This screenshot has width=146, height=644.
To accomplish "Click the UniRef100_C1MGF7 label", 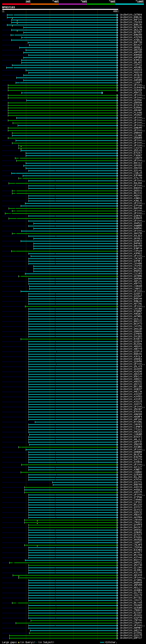I will pos(131,83).
